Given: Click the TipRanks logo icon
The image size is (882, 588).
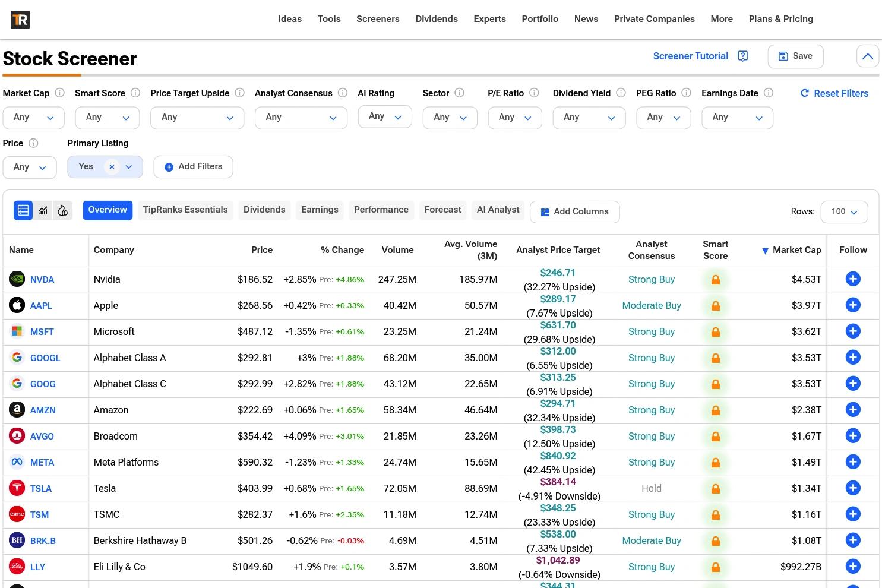Looking at the screenshot, I should (20, 19).
